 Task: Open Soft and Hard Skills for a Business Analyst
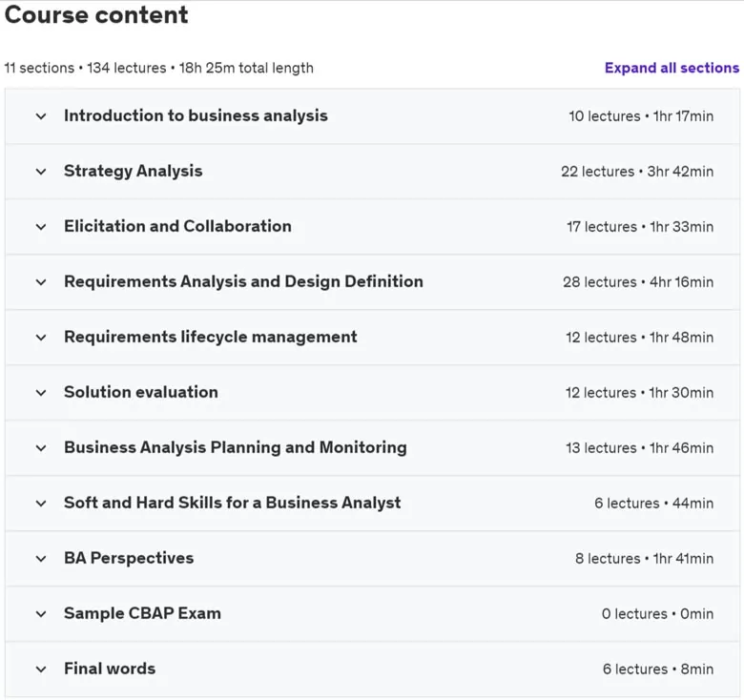click(x=233, y=503)
